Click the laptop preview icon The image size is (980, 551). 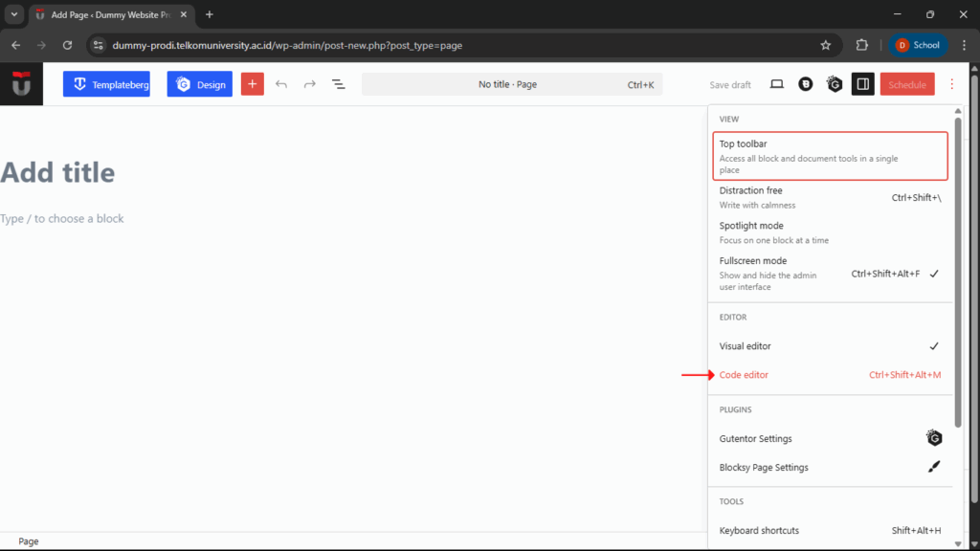tap(777, 84)
